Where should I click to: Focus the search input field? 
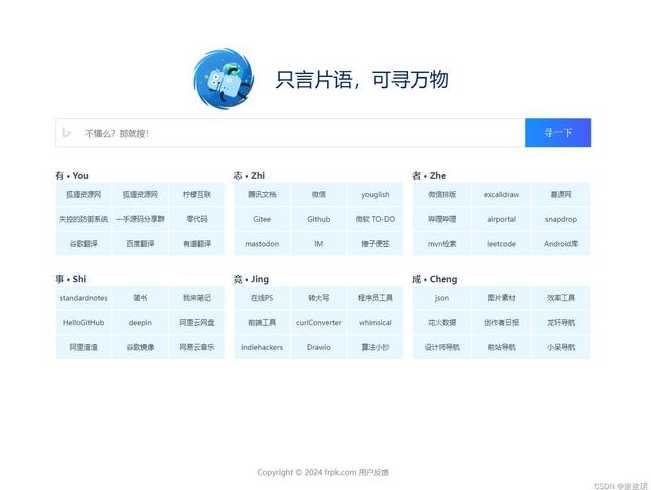[x=290, y=133]
